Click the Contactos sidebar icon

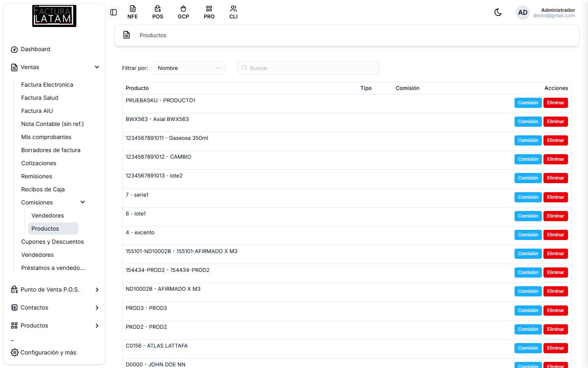click(14, 307)
